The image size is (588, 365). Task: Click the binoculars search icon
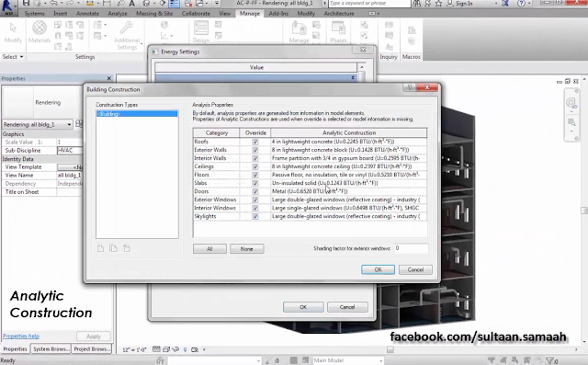tap(416, 4)
